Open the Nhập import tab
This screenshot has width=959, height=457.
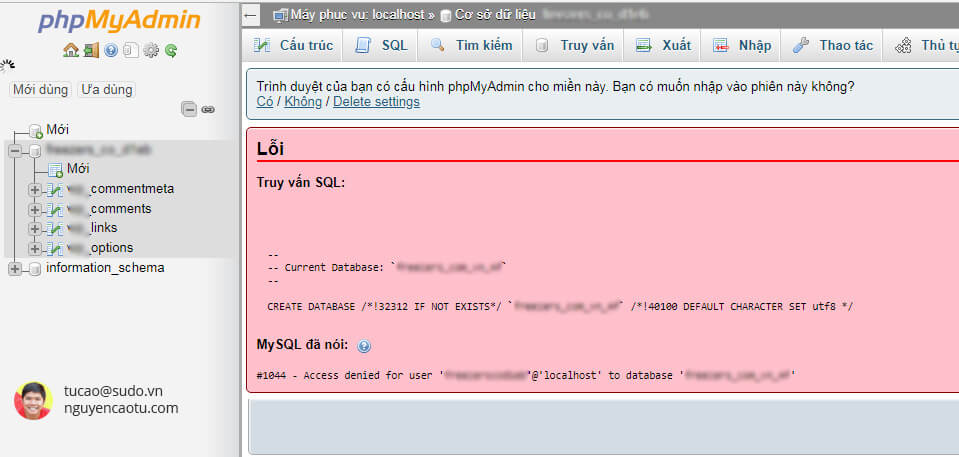coord(742,45)
